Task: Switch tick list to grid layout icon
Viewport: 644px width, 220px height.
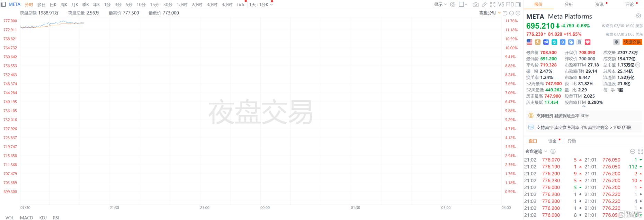Action: pyautogui.click(x=640, y=152)
